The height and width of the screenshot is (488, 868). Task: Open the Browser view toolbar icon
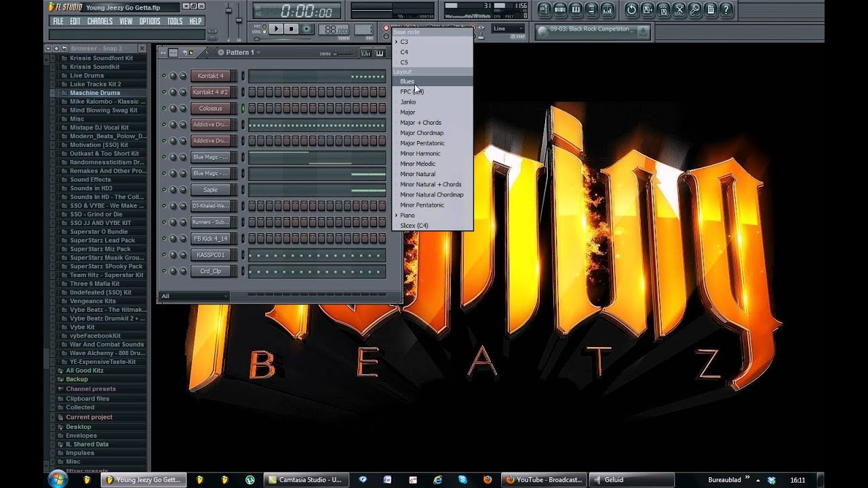591,9
